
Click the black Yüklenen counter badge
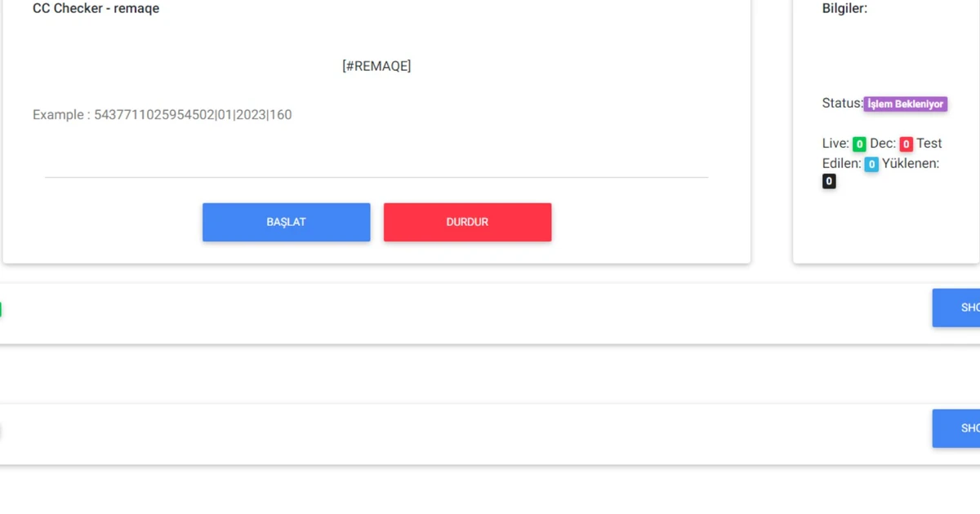click(829, 181)
